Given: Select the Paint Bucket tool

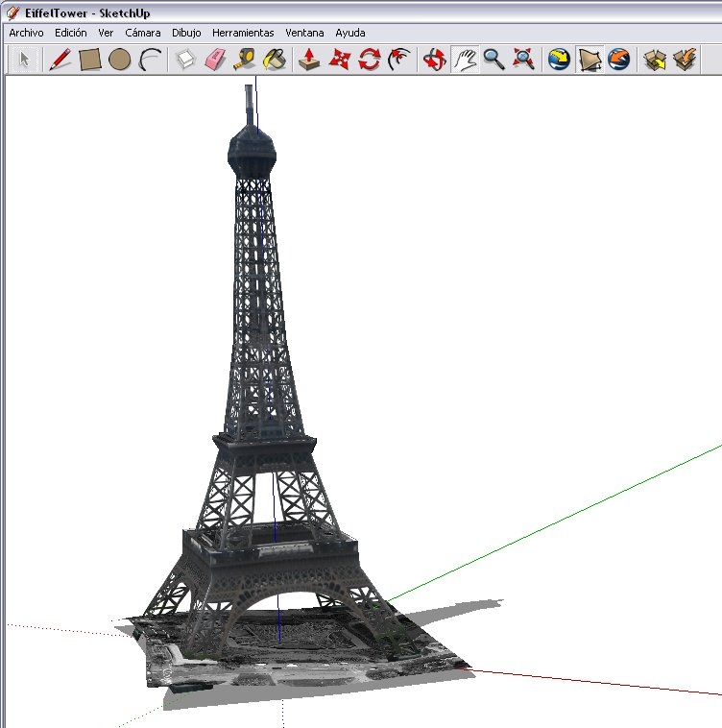Looking at the screenshot, I should (275, 60).
